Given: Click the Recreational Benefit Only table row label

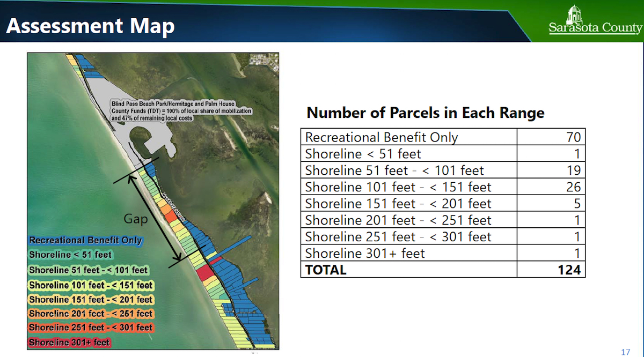Looking at the screenshot, I should click(x=382, y=137).
